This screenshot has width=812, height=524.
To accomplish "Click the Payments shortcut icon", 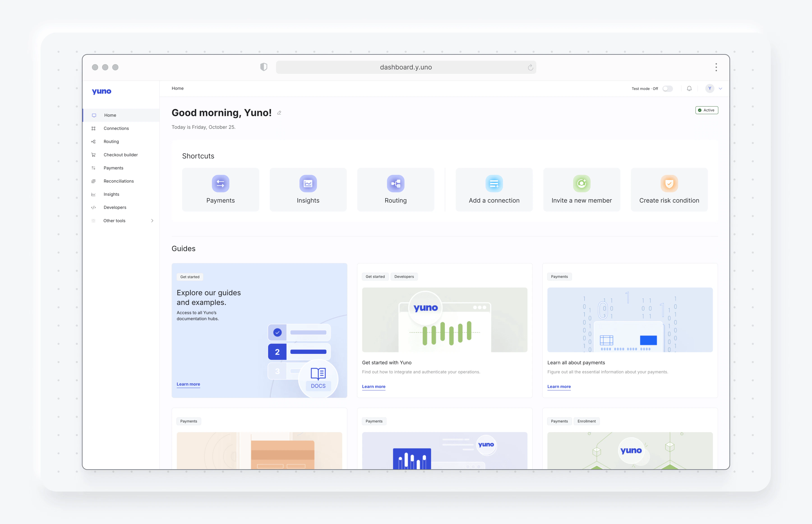I will click(x=220, y=184).
